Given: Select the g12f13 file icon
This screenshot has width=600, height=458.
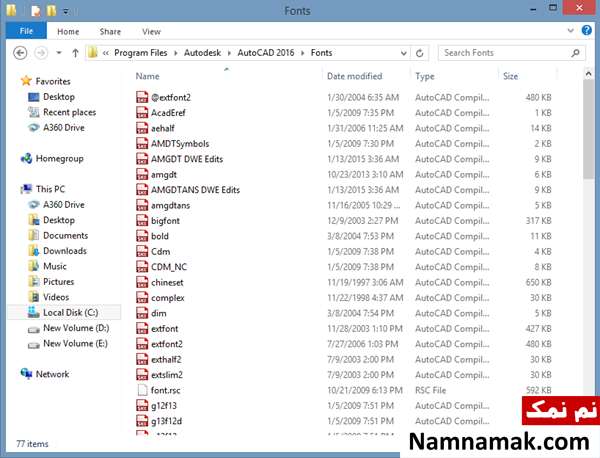Looking at the screenshot, I should coord(142,405).
